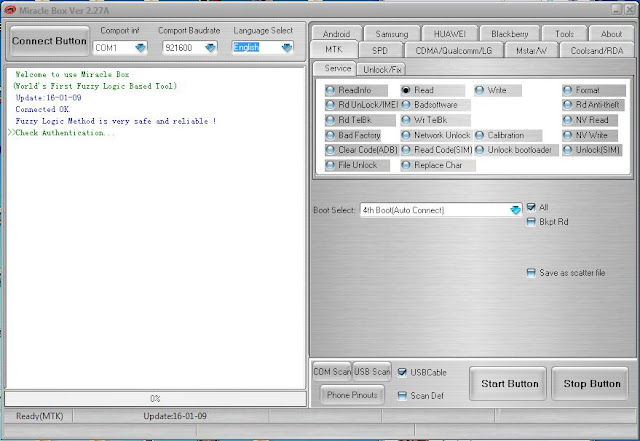The width and height of the screenshot is (640, 441).
Task: Click the Start Button
Action: [x=509, y=384]
